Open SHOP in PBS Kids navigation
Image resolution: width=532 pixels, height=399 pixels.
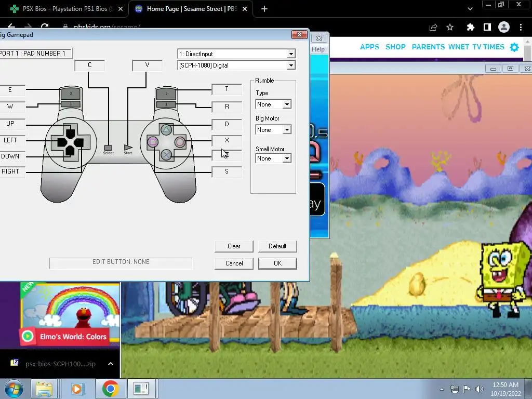click(395, 47)
